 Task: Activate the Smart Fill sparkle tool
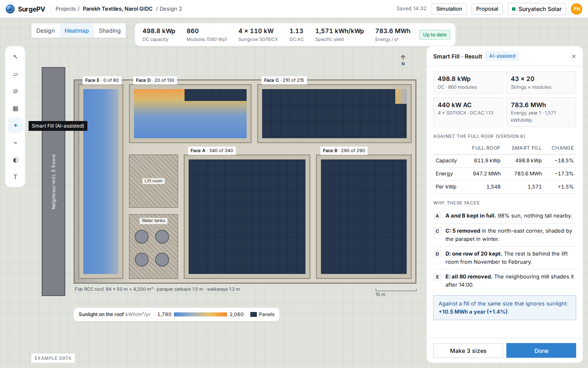click(16, 126)
